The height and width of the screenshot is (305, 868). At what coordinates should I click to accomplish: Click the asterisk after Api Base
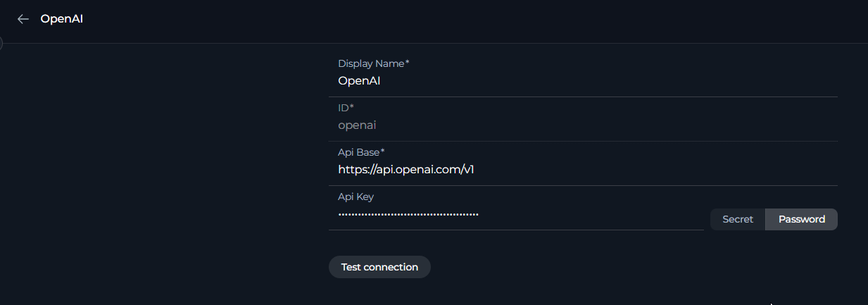tap(383, 151)
